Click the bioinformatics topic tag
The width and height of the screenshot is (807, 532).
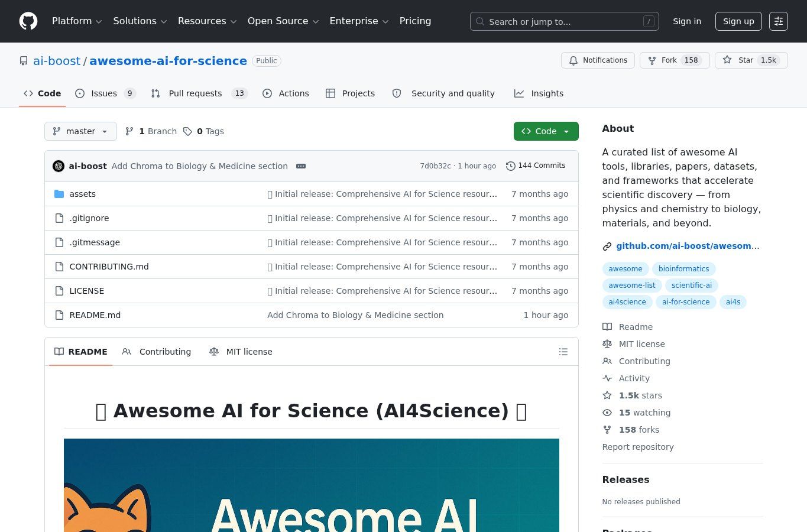click(683, 269)
